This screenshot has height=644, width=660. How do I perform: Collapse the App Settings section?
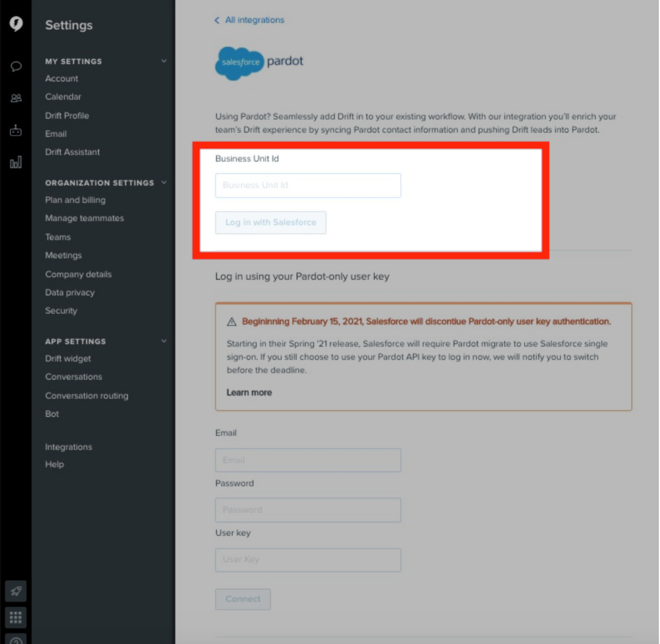[164, 341]
